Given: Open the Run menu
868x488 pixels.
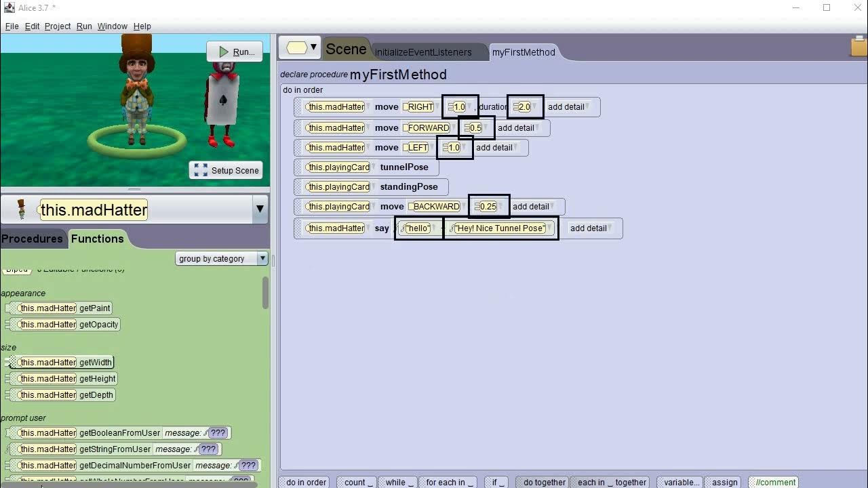Looking at the screenshot, I should point(84,26).
